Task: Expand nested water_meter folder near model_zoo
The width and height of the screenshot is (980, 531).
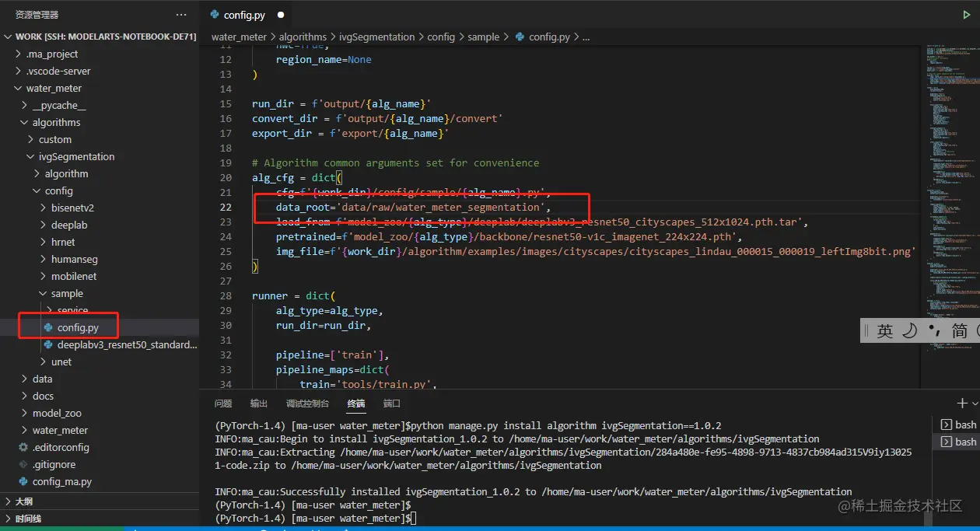Action: click(25, 431)
